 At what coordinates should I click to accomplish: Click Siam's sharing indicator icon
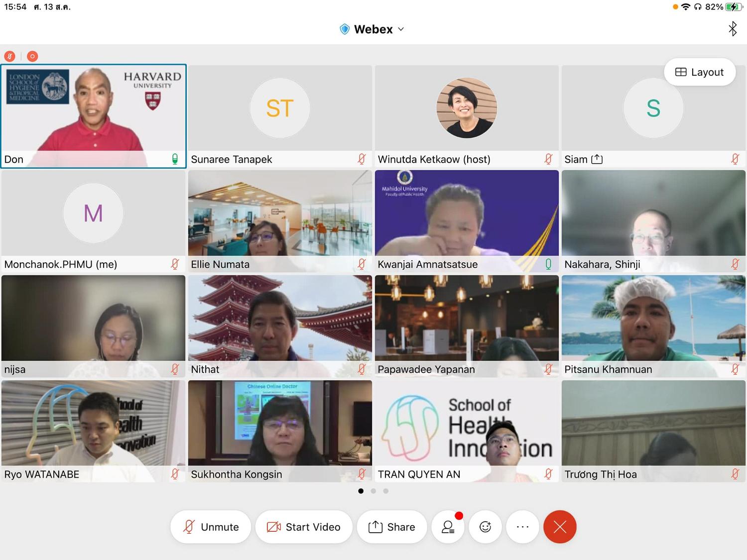click(597, 159)
